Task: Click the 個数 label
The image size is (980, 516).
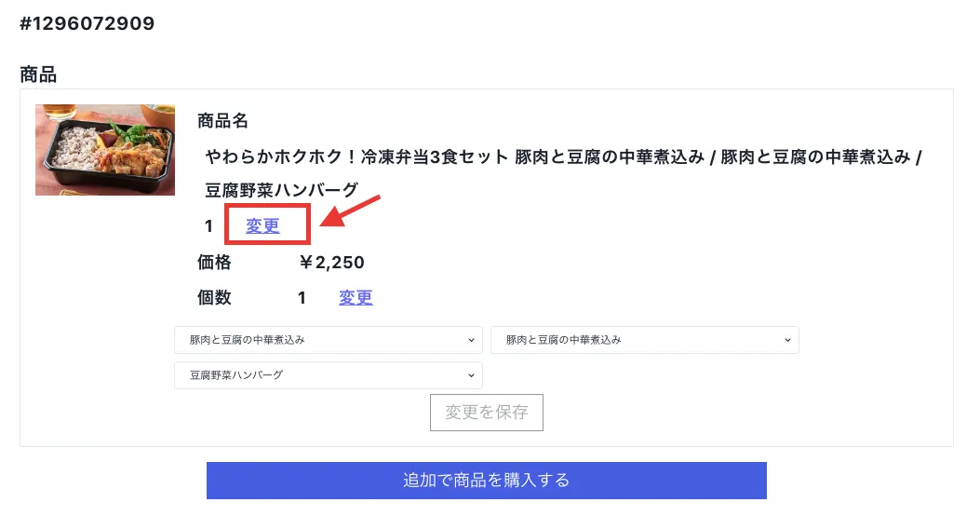Action: [x=214, y=298]
